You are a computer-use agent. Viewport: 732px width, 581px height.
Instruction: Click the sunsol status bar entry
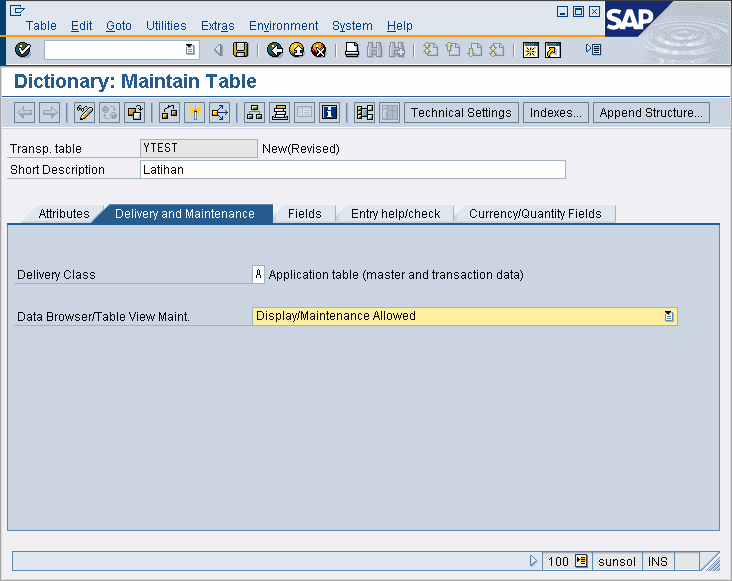point(617,561)
